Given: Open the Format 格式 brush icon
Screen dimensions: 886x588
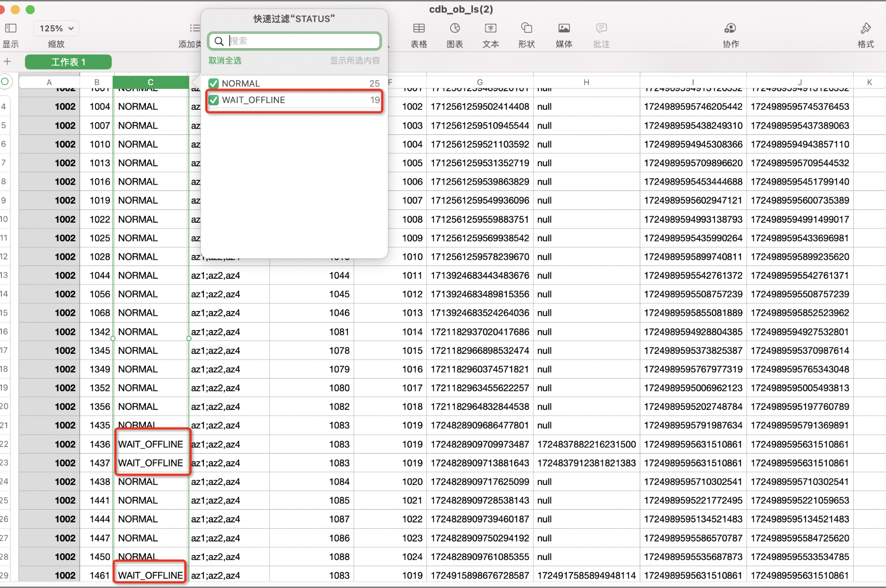Looking at the screenshot, I should tap(866, 28).
